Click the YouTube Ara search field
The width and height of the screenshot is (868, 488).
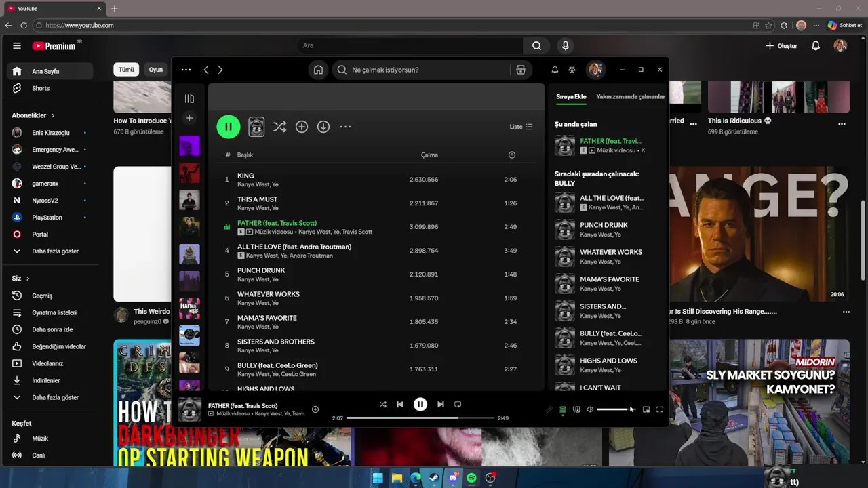point(410,45)
